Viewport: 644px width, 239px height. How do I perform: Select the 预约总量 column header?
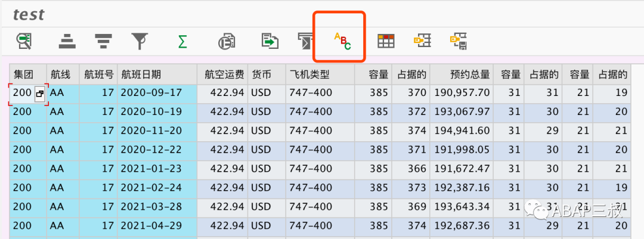click(x=462, y=75)
